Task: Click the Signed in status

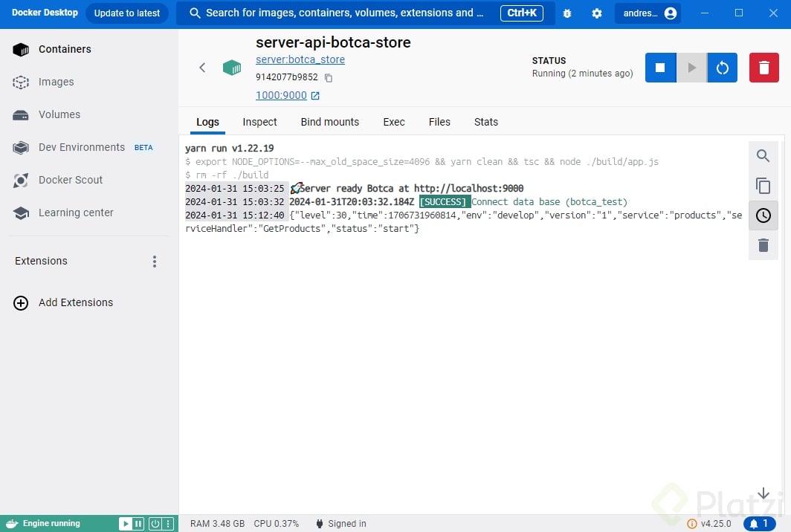Action: coord(341,524)
